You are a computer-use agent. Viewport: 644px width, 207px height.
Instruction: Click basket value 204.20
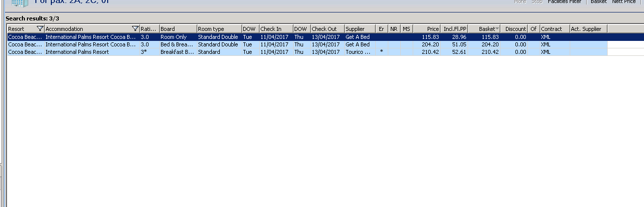[490, 44]
